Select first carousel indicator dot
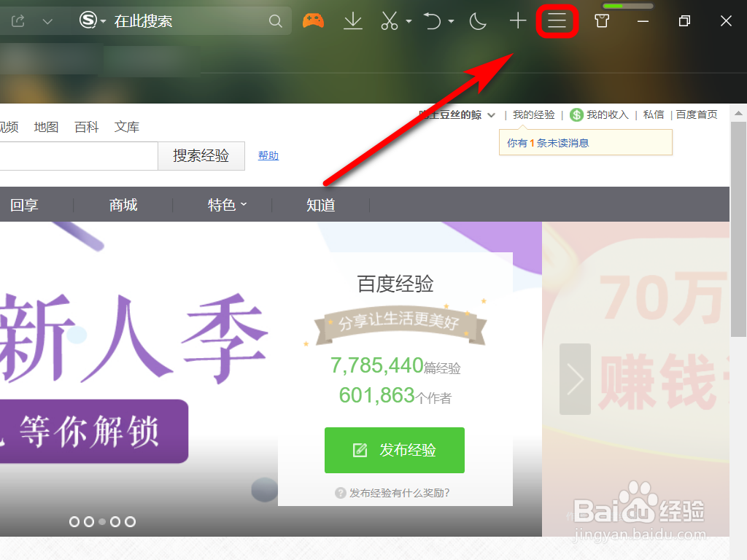Viewport: 747px width, 560px height. coord(74,522)
